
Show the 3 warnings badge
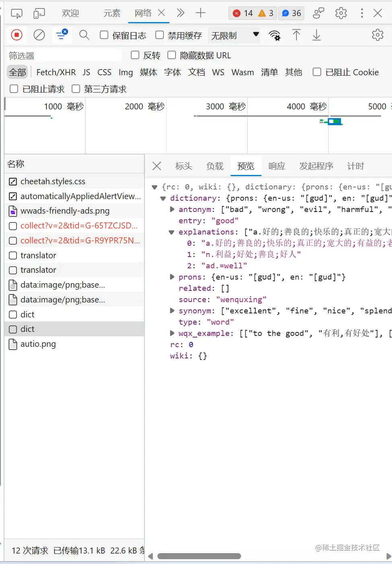coord(266,13)
